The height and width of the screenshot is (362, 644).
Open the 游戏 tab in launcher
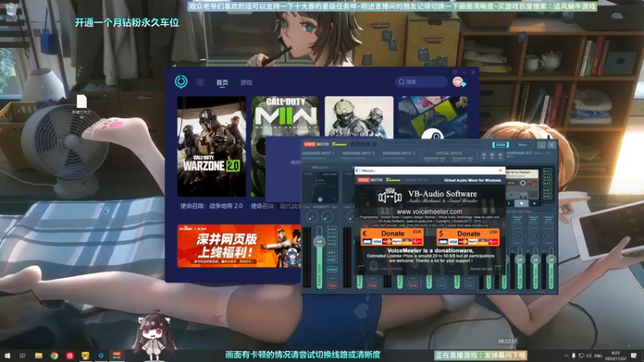coord(246,83)
